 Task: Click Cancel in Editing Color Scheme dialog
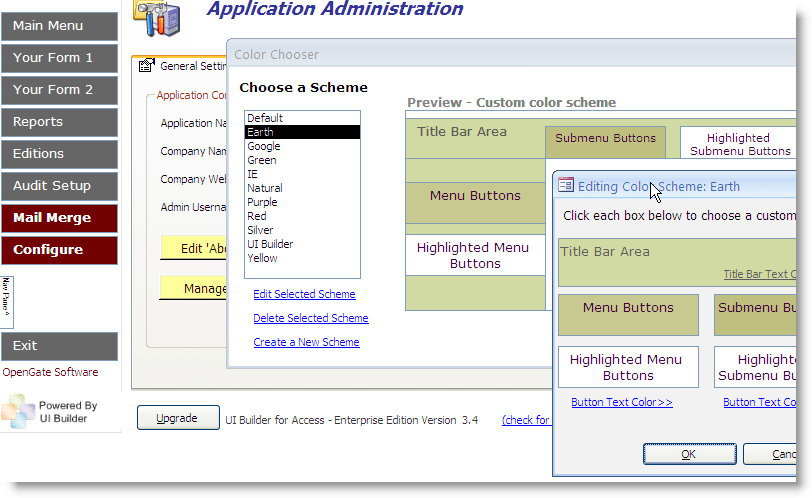point(770,454)
